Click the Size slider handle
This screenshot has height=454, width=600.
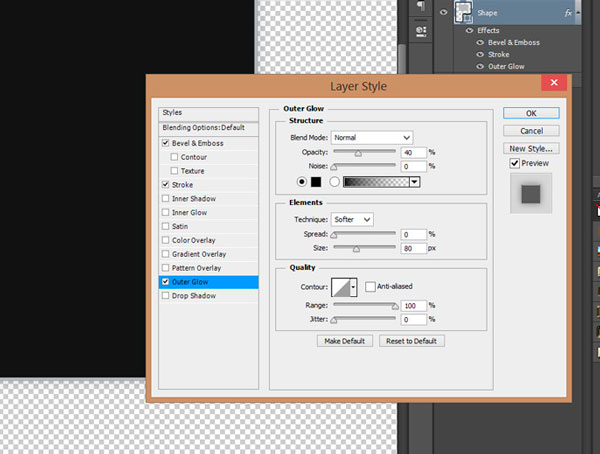coord(356,249)
